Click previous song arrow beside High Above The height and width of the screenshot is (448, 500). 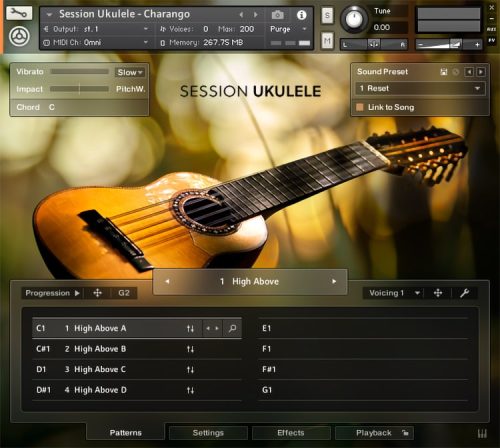(167, 282)
